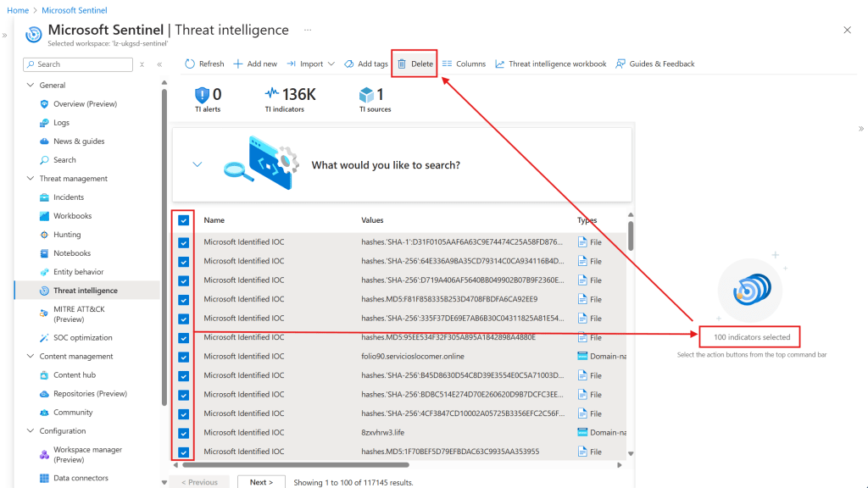Click the Delete icon highlighted in red
The image size is (868, 488).
pos(413,63)
